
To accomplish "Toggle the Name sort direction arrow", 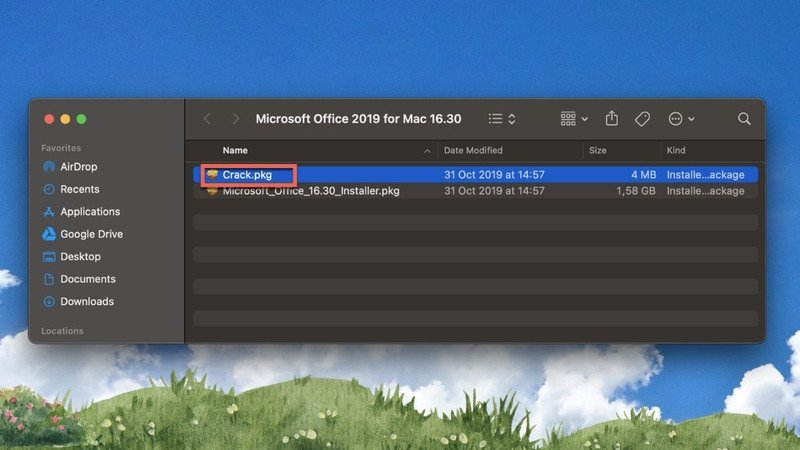I will [x=427, y=151].
